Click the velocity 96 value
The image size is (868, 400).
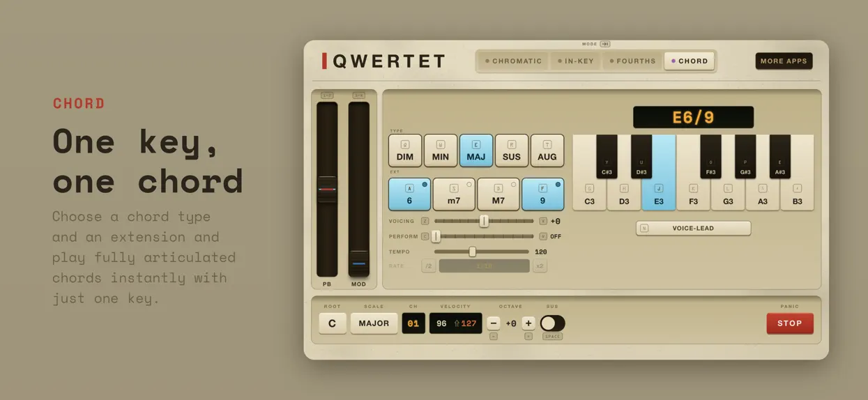(441, 323)
